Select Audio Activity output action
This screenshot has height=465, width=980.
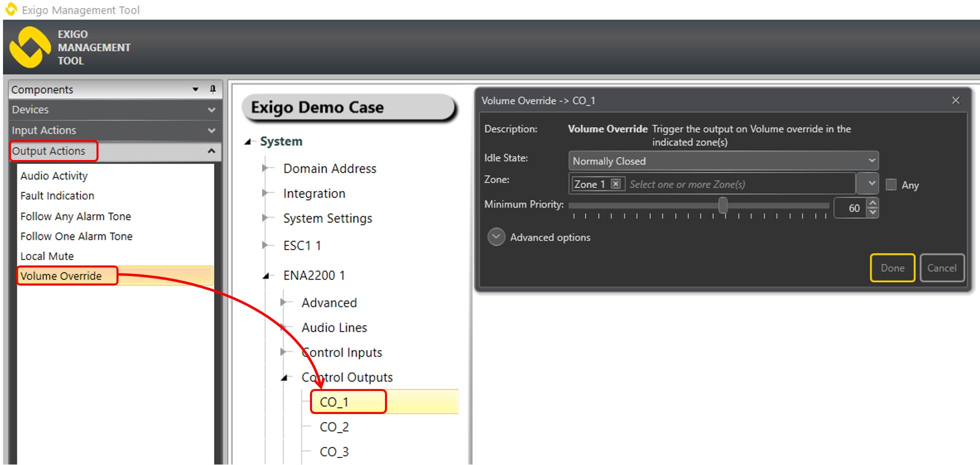point(54,176)
